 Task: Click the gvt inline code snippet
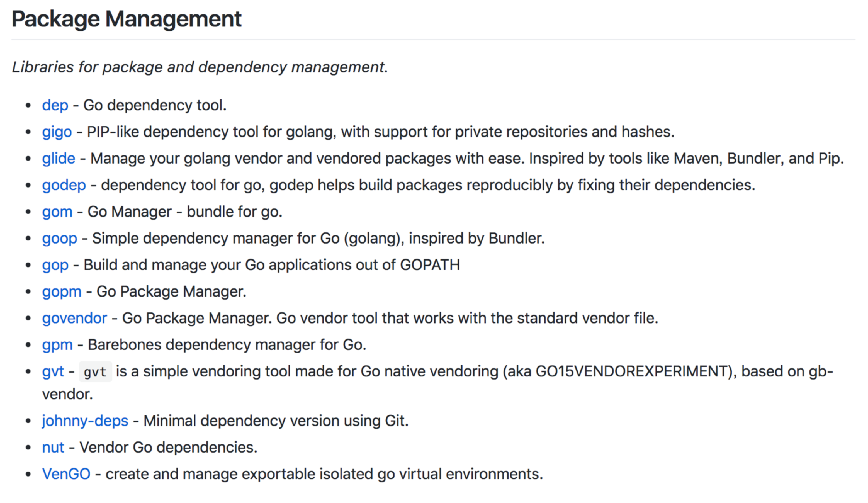[x=95, y=372]
